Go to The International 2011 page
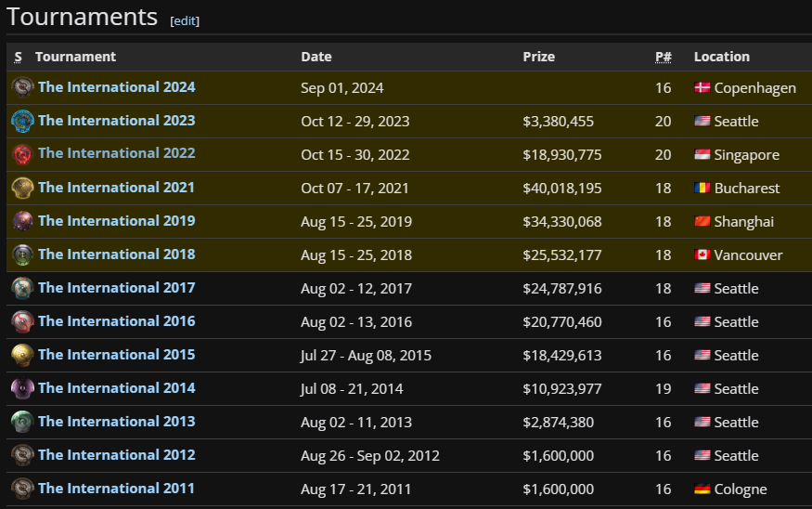The width and height of the screenshot is (812, 509). tap(116, 489)
